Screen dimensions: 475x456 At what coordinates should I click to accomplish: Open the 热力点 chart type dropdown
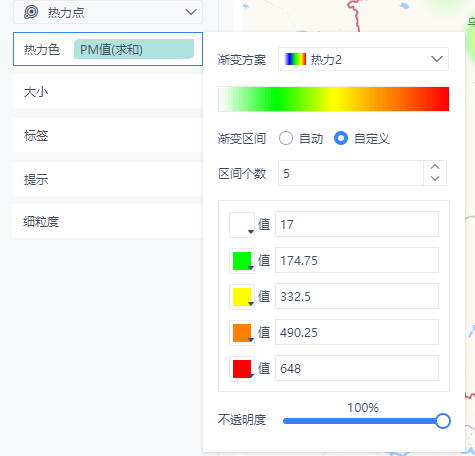[x=108, y=12]
